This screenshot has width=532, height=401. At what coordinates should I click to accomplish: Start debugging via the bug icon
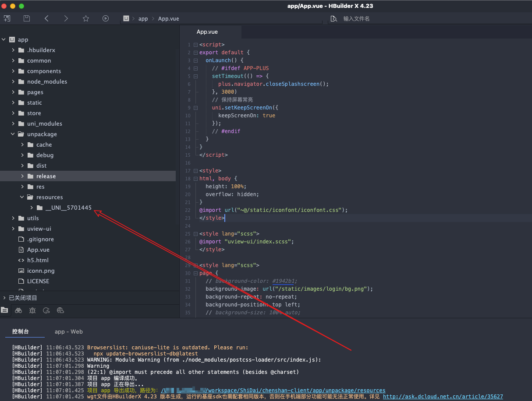(x=33, y=310)
